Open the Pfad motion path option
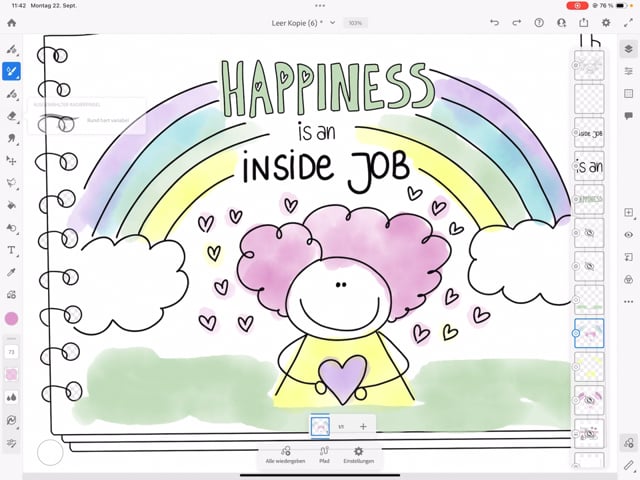 [324, 455]
